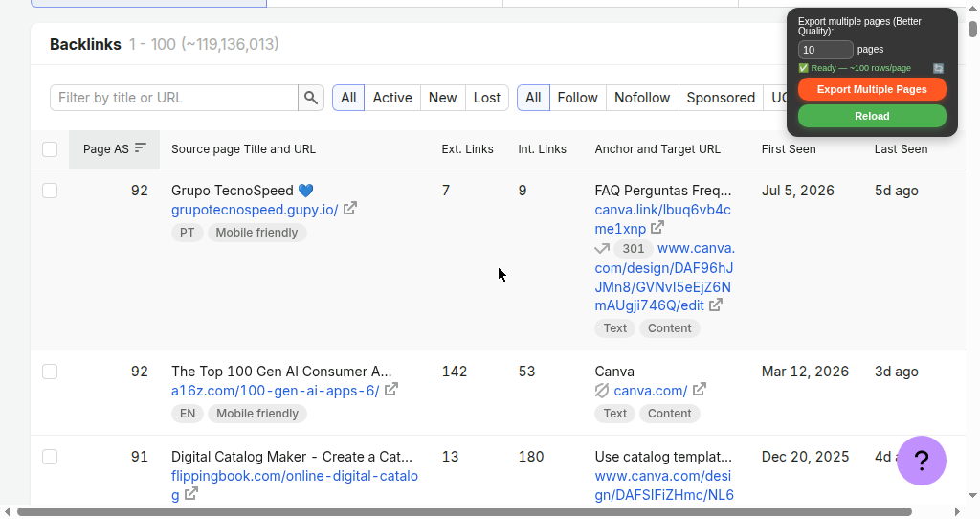Click the pages number input field
Image resolution: width=980 pixels, height=519 pixels.
[x=826, y=50]
